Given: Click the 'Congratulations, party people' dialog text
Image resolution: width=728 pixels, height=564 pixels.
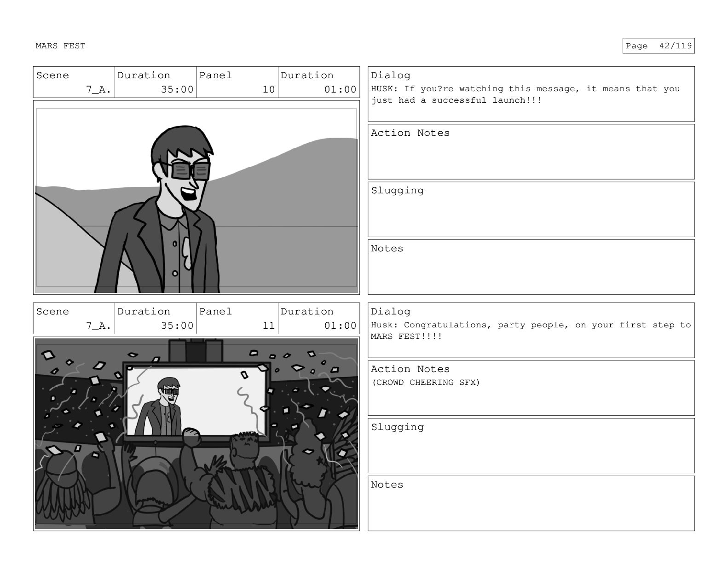Looking at the screenshot, I should [531, 331].
